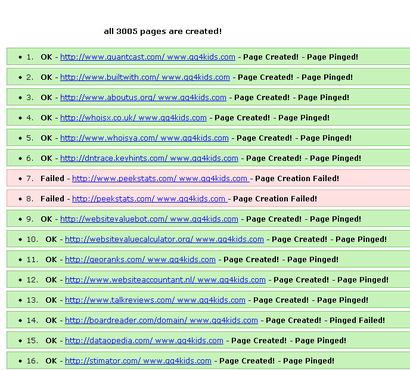Select 'Page Creation Failed!' text in row 7
This screenshot has width=410, height=370.
(297, 179)
